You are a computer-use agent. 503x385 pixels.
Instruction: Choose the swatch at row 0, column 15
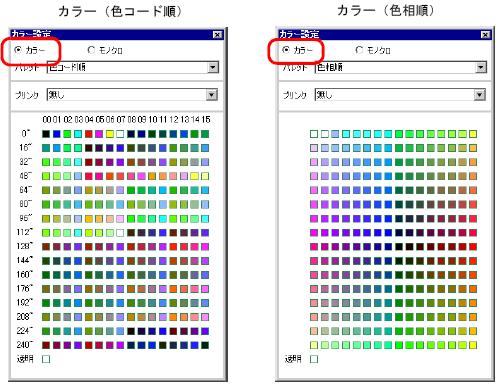point(205,134)
